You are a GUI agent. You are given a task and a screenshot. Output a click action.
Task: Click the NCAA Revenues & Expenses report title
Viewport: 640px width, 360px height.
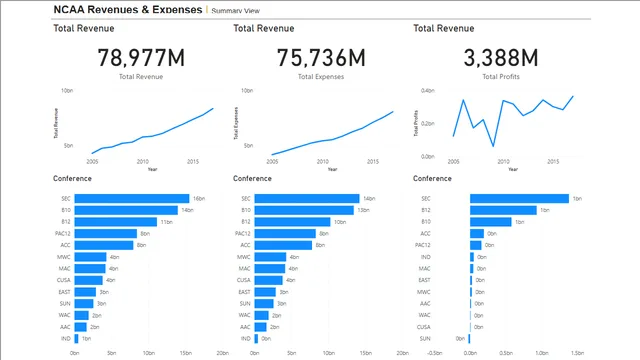(128, 9)
